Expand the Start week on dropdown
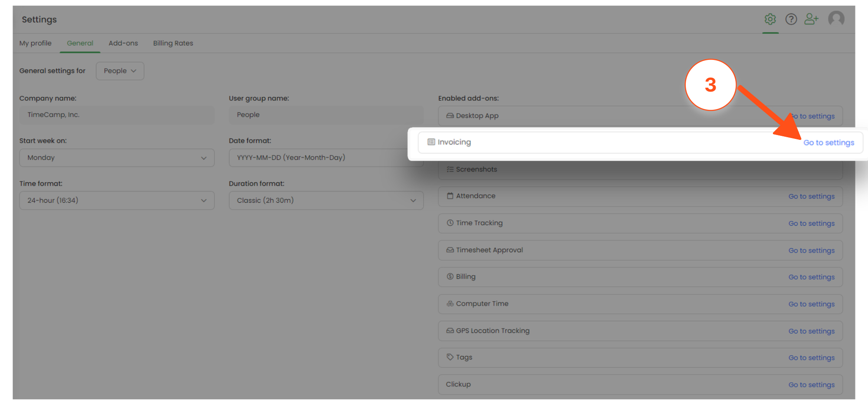 tap(117, 158)
